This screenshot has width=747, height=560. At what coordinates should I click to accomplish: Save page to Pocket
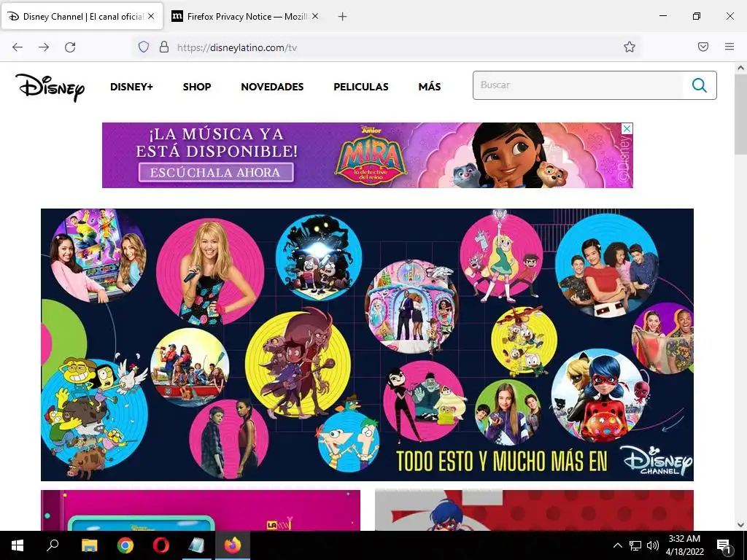(x=703, y=47)
